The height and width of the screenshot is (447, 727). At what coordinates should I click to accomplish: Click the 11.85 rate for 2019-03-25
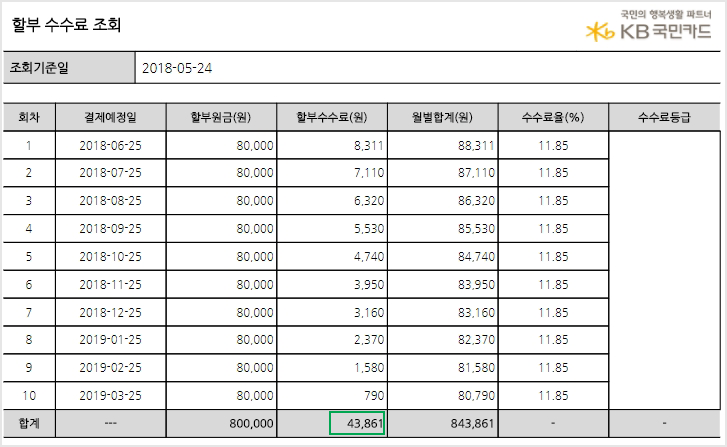pyautogui.click(x=553, y=396)
